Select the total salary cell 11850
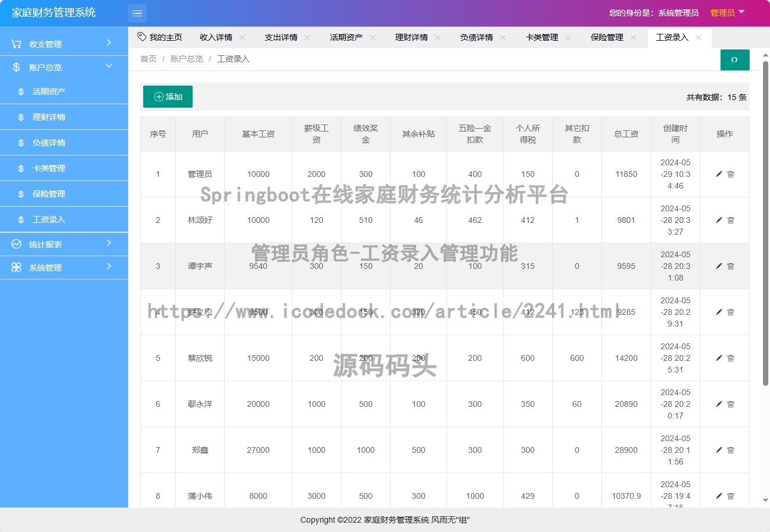Image resolution: width=770 pixels, height=532 pixels. click(x=626, y=174)
